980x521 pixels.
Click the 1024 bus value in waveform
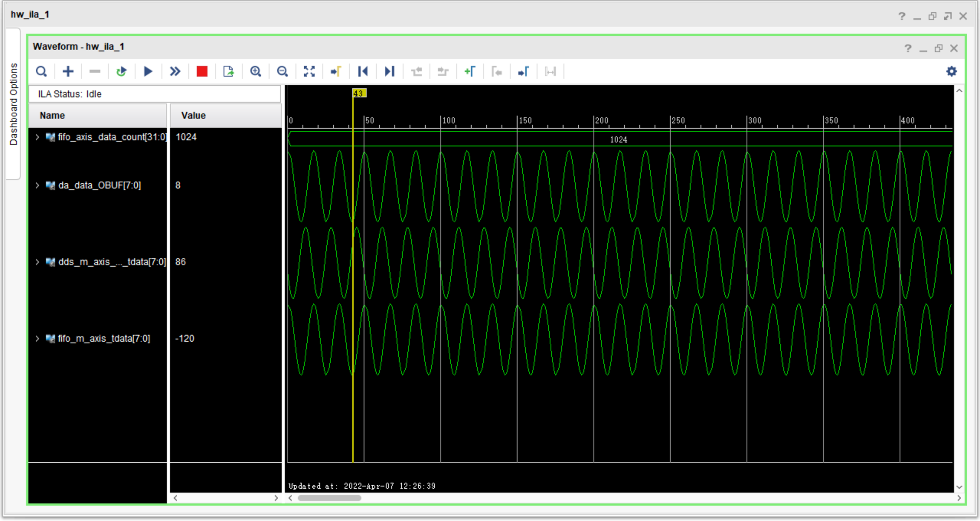(619, 139)
